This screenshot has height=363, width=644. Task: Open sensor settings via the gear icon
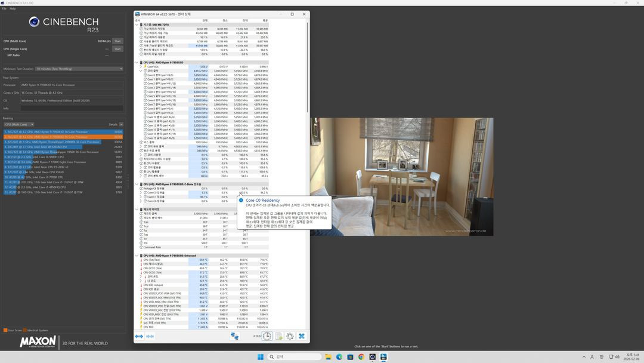[290, 336]
